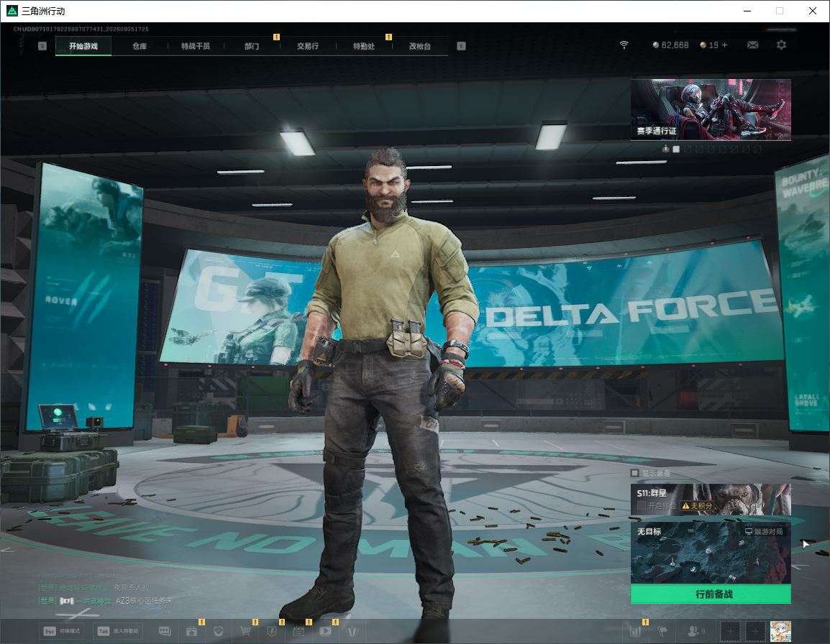Toggle the 显示装备 show equipment checkbox
Screen dimensions: 830x644
[x=634, y=472]
